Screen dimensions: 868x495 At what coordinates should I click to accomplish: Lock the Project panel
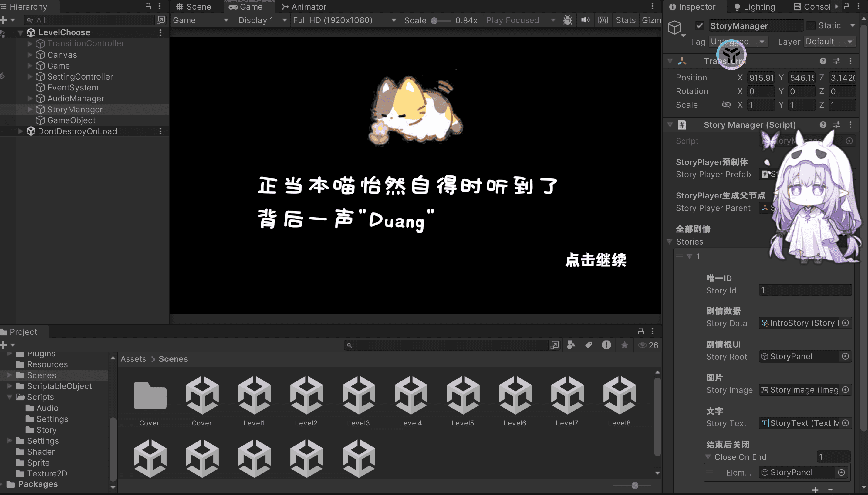641,331
